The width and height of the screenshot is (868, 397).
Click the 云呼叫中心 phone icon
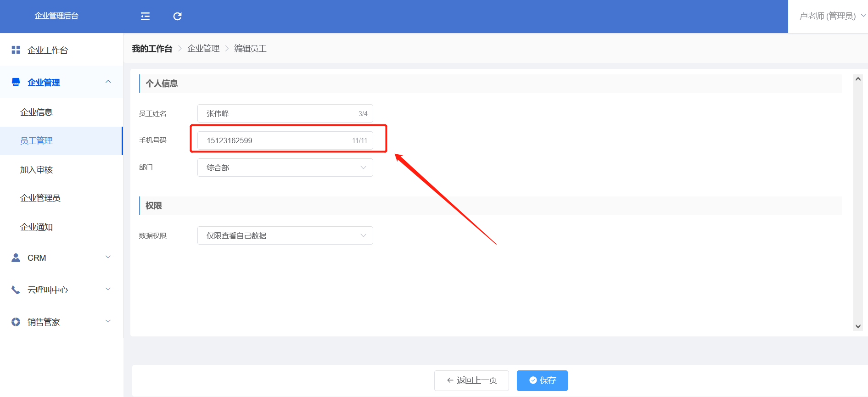pos(16,290)
